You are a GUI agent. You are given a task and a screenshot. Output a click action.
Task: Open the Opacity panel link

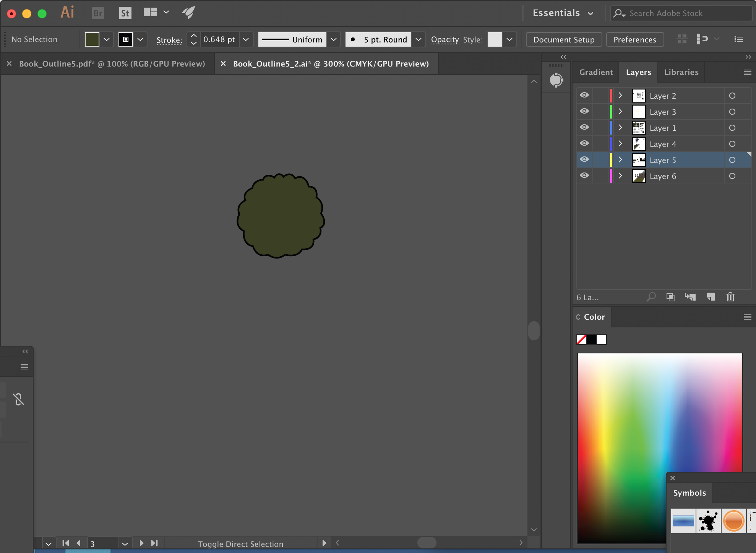pyautogui.click(x=445, y=40)
